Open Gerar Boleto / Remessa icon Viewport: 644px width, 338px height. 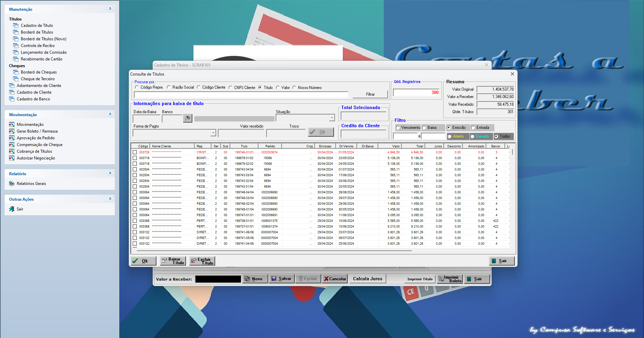(12, 131)
